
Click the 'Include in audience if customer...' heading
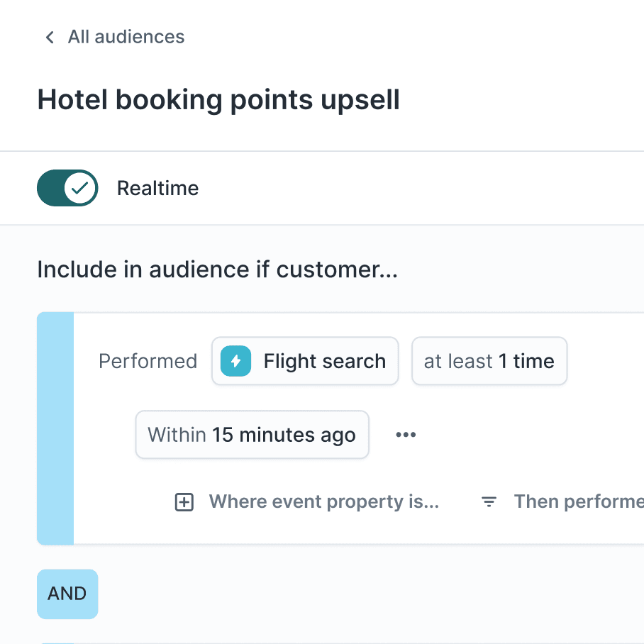[218, 270]
